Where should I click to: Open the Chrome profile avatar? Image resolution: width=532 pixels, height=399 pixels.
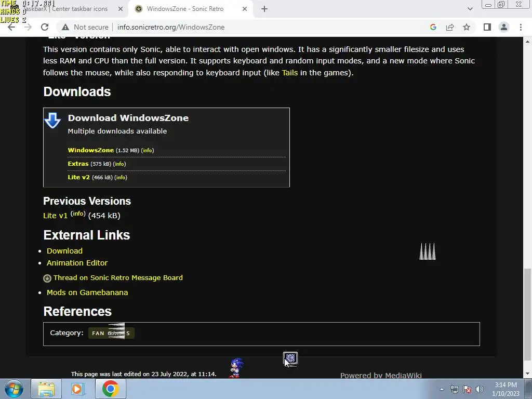click(504, 27)
